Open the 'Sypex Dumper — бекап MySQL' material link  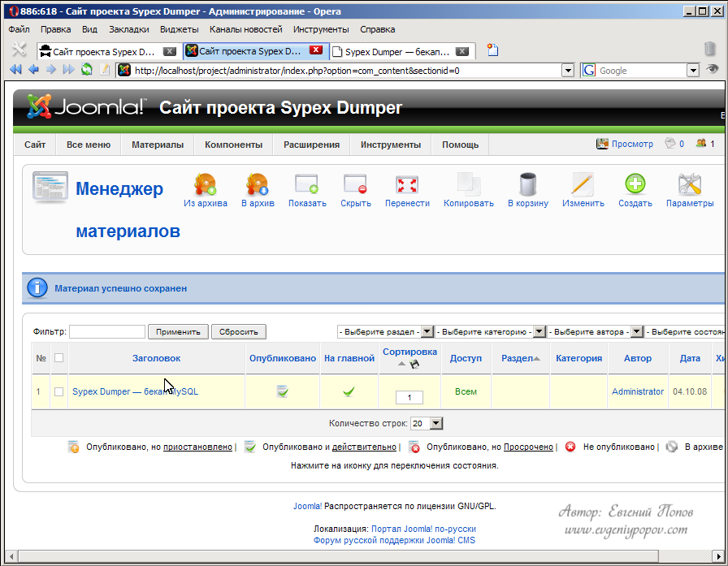(x=135, y=391)
